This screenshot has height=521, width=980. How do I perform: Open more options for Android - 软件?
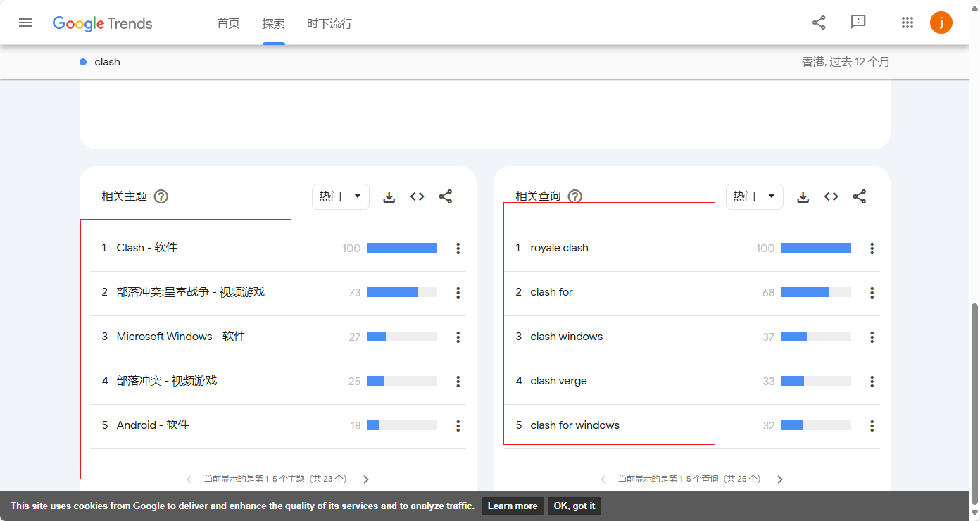tap(458, 426)
